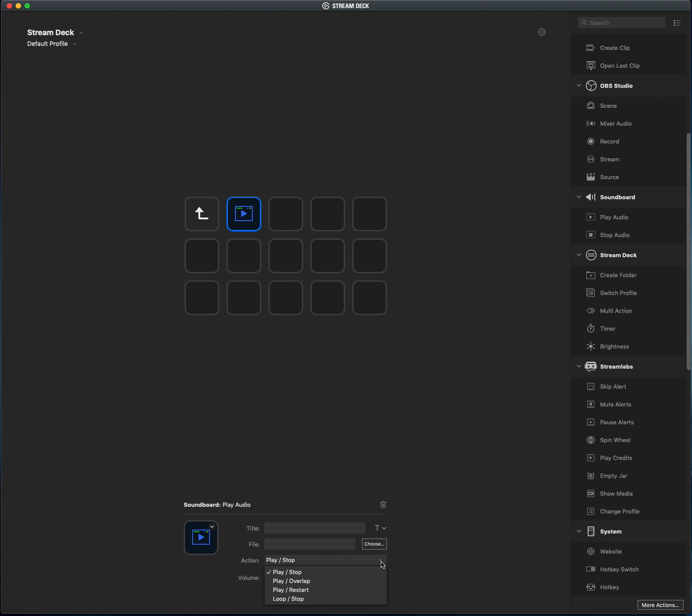This screenshot has height=616, width=692.
Task: Click the More Actions... button
Action: click(660, 605)
